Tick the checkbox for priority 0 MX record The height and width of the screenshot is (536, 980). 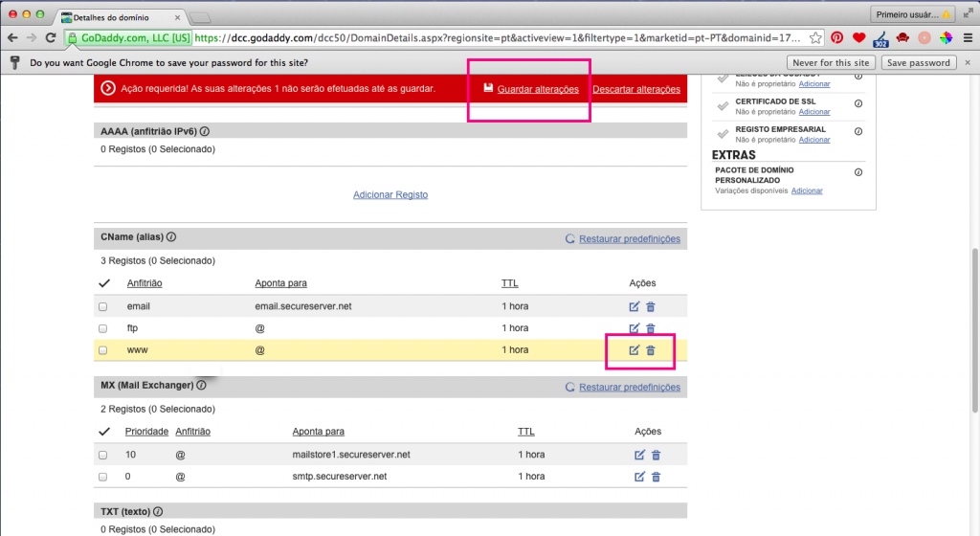coord(103,478)
